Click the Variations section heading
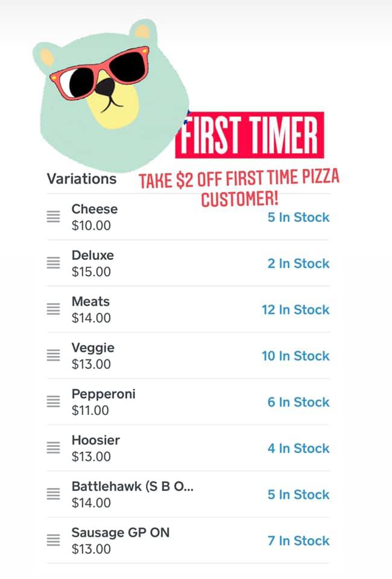 coord(81,179)
